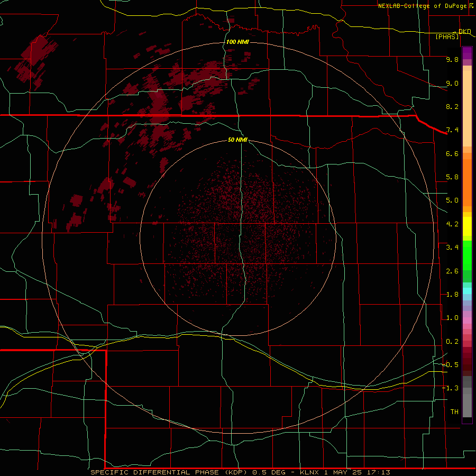Image resolution: width=476 pixels, height=476 pixels.
Task: Click the 7.4 value on color scale
Action: point(452,130)
